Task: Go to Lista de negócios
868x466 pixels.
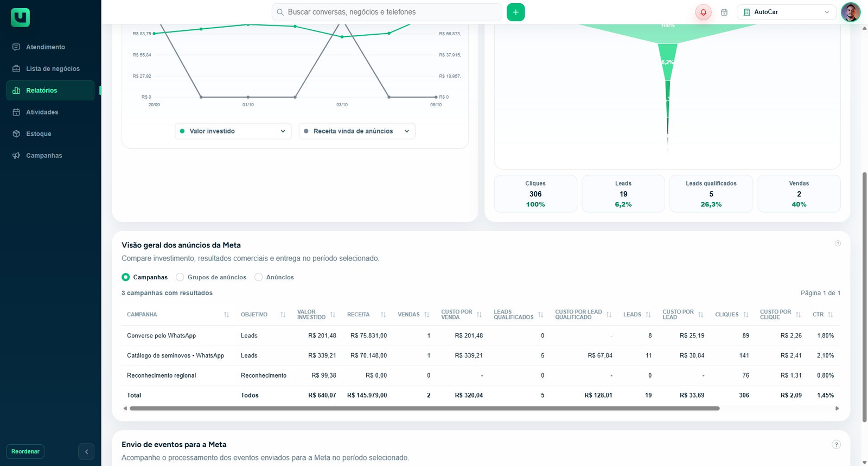Action: 50,69
